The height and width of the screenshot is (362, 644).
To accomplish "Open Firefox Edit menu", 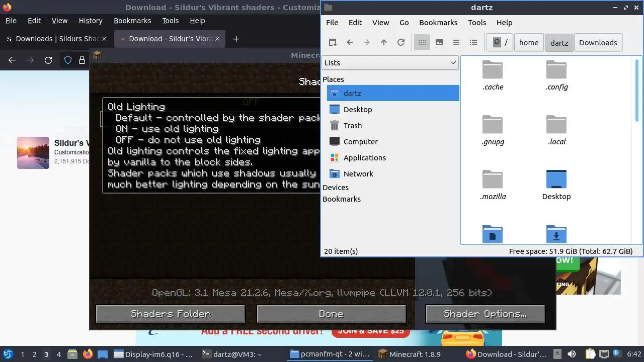I will (x=34, y=21).
